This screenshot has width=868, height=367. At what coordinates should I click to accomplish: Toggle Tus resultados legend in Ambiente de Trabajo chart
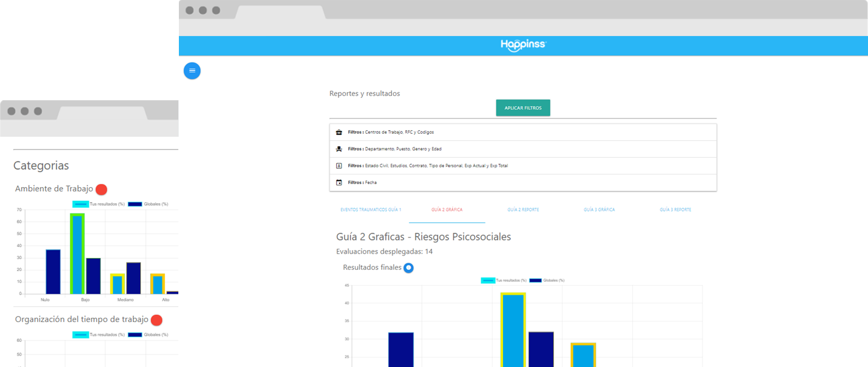(x=98, y=204)
